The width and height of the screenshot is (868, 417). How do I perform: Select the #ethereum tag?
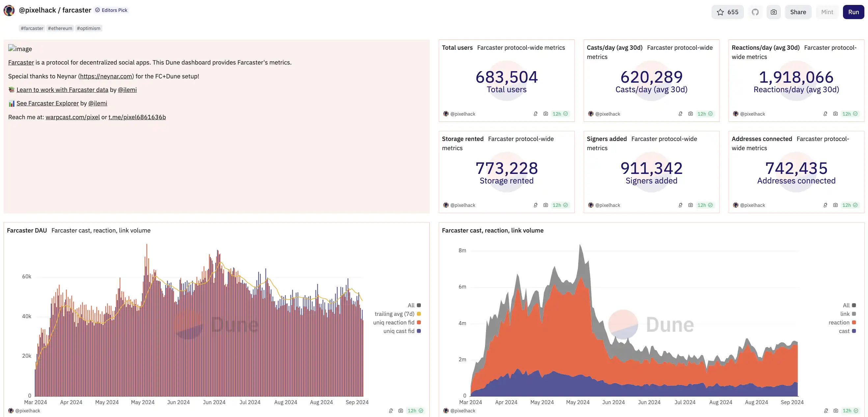point(60,28)
